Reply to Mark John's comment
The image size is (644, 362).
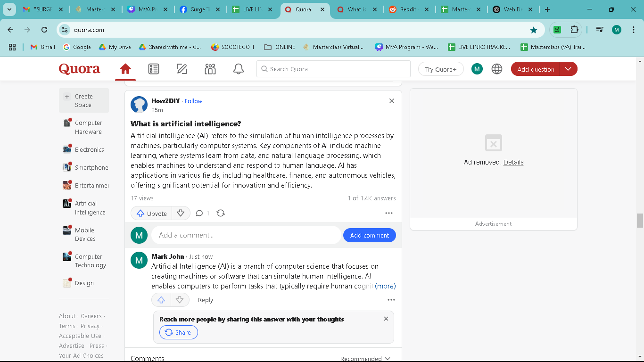206,300
